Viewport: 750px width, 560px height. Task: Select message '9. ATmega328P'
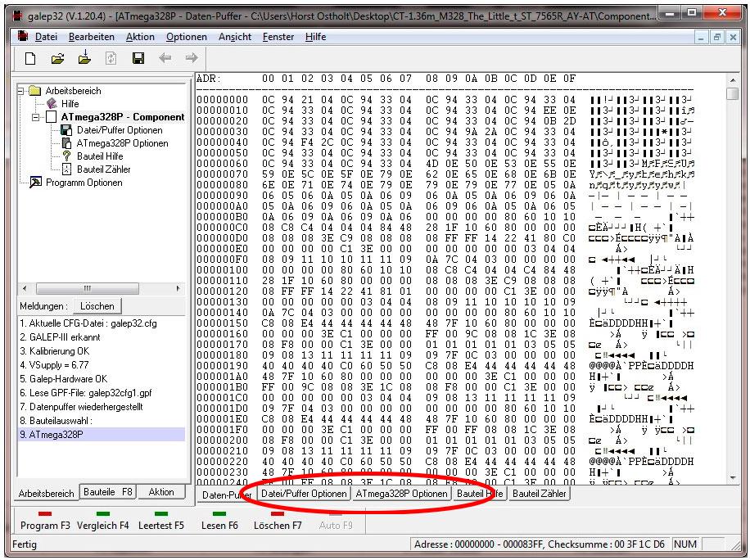[x=101, y=434]
